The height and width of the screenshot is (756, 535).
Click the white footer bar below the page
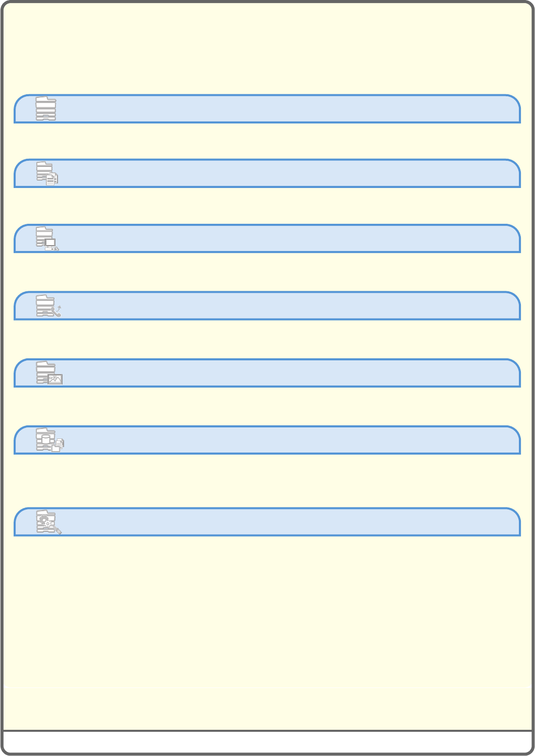[267, 742]
